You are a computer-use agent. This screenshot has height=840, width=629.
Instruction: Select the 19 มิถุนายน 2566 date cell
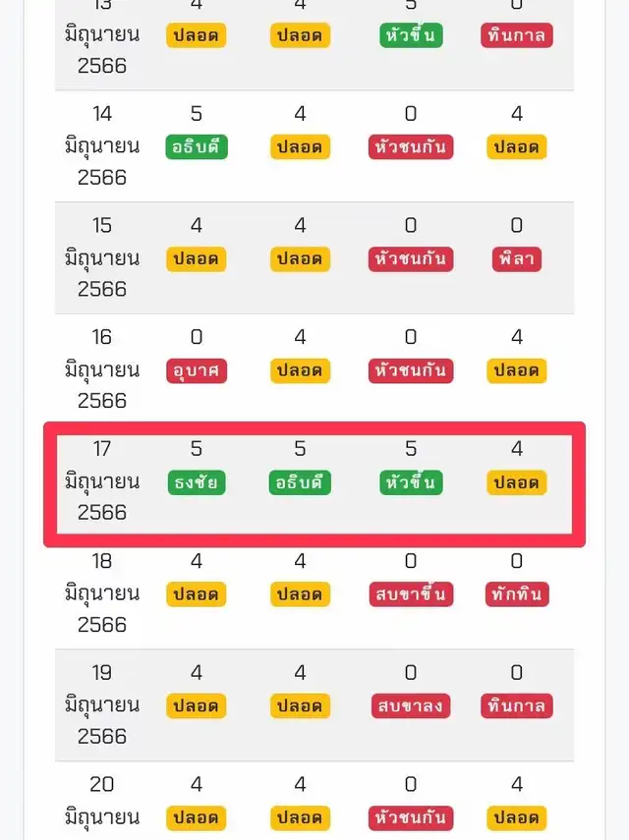pyautogui.click(x=102, y=704)
